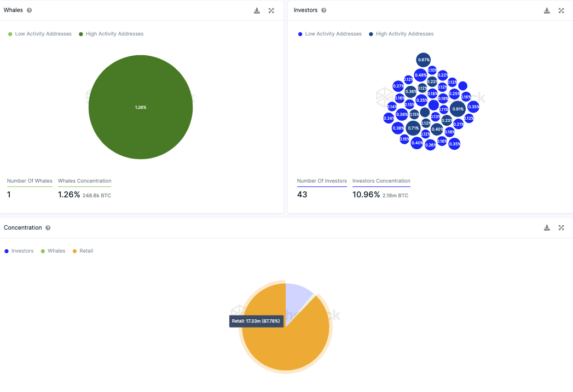Expand the Investors panel to fullscreen
Screen dimensions: 573x392
[x=562, y=10]
